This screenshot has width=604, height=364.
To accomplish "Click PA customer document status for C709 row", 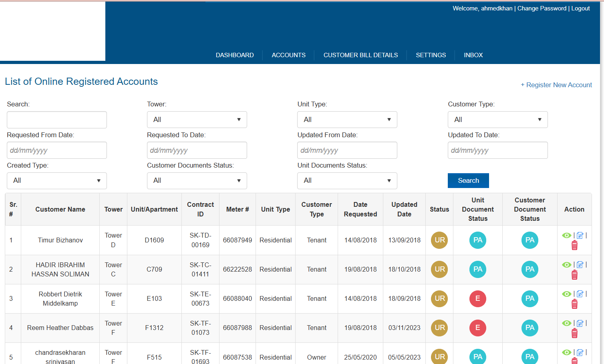I will coord(530,270).
